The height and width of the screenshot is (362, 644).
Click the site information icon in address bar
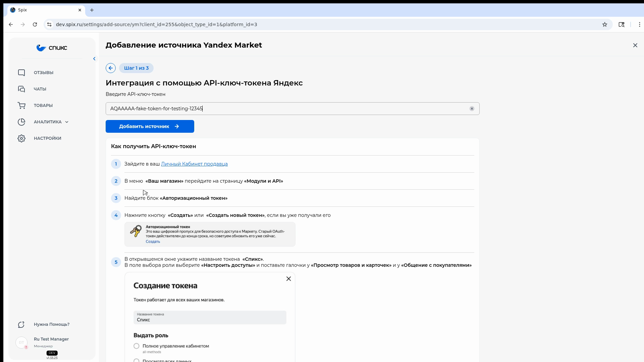point(49,24)
